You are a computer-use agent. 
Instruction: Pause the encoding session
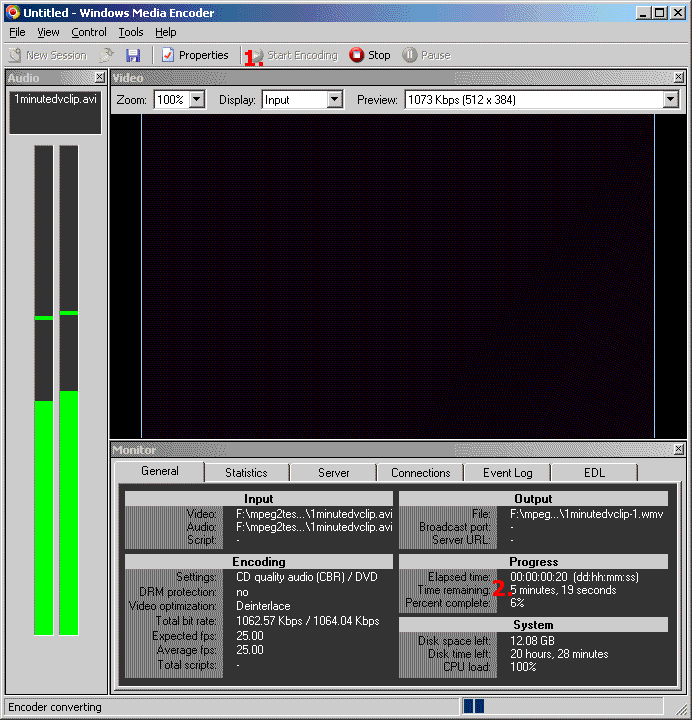[427, 55]
